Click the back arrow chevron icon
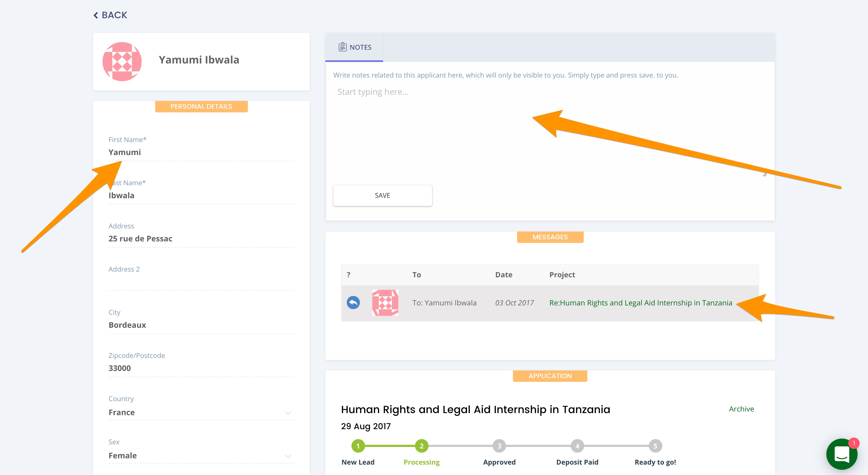This screenshot has height=475, width=868. [x=96, y=16]
